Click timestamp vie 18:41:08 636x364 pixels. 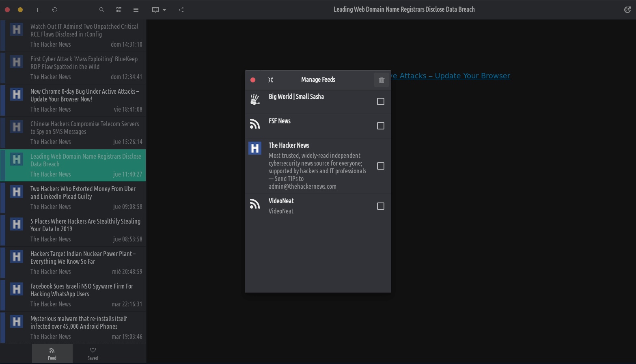[x=128, y=109]
